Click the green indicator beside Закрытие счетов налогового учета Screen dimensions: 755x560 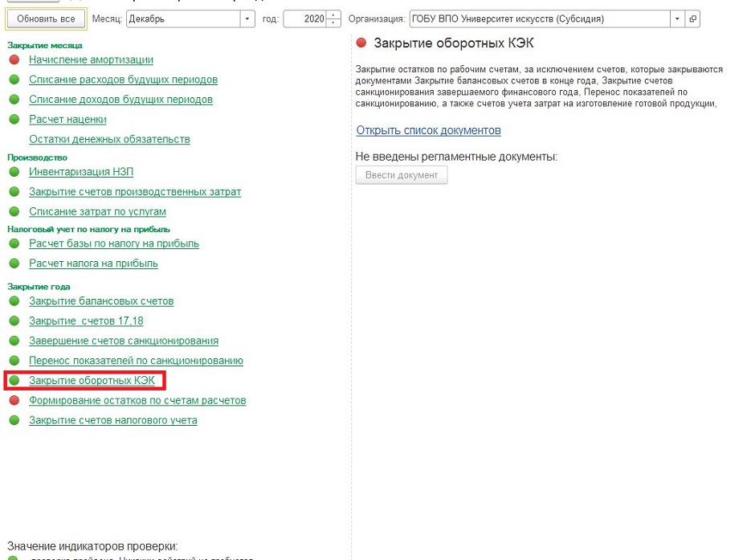tap(14, 420)
